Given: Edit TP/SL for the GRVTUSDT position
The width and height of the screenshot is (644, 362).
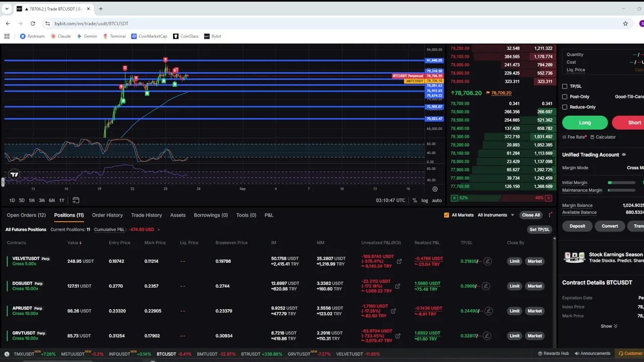Looking at the screenshot, I should pyautogui.click(x=487, y=336).
